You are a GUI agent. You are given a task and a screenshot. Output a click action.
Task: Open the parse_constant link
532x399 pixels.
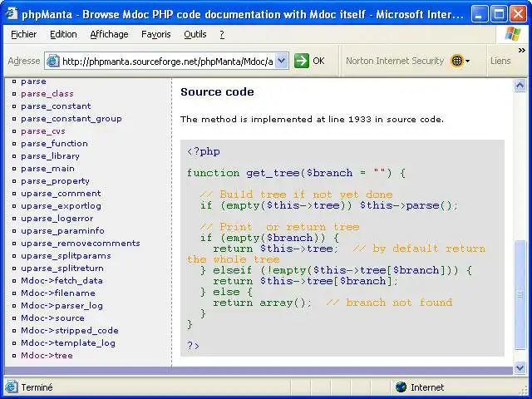(56, 106)
